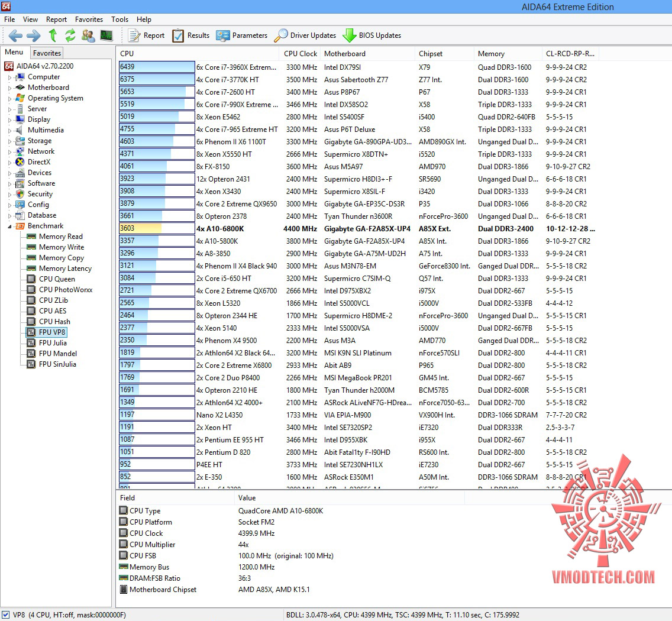The width and height of the screenshot is (672, 621).
Task: Open the Results toolbar button
Action: [x=190, y=35]
